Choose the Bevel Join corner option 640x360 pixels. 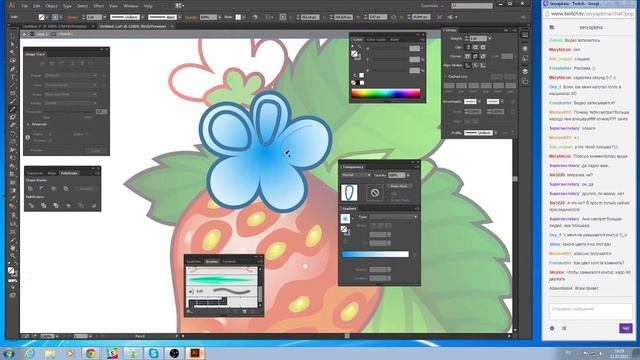(x=483, y=56)
